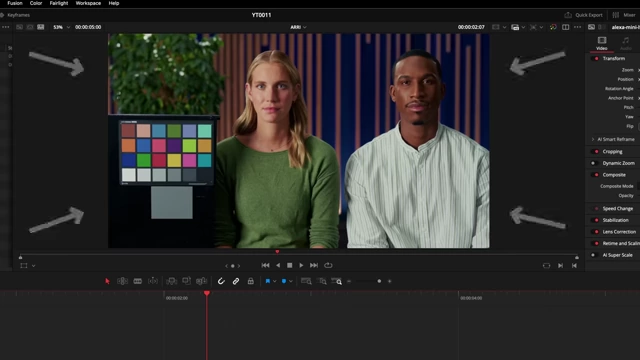Open the left viewer three-dot options menu
The width and height of the screenshot is (640, 360).
tap(6, 27)
